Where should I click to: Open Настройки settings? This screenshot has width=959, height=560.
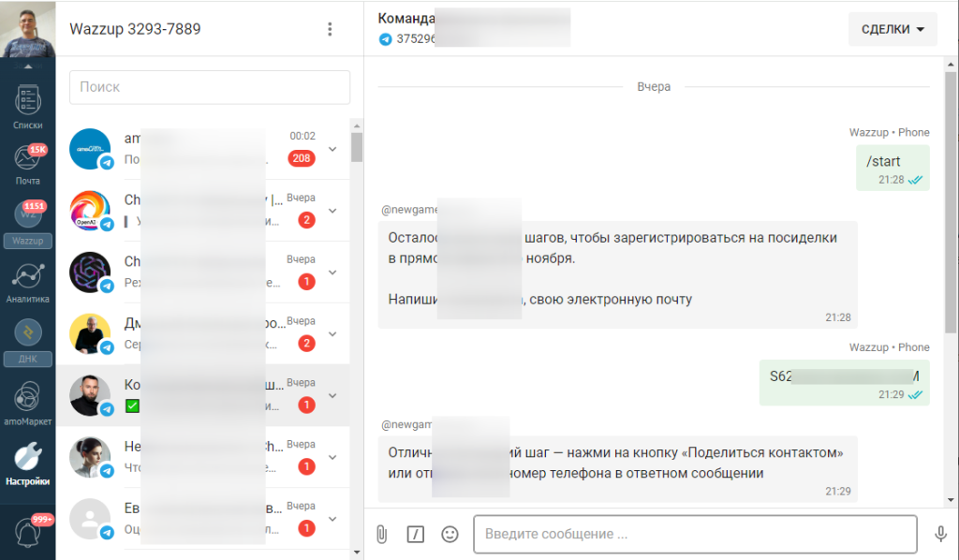coord(27,463)
